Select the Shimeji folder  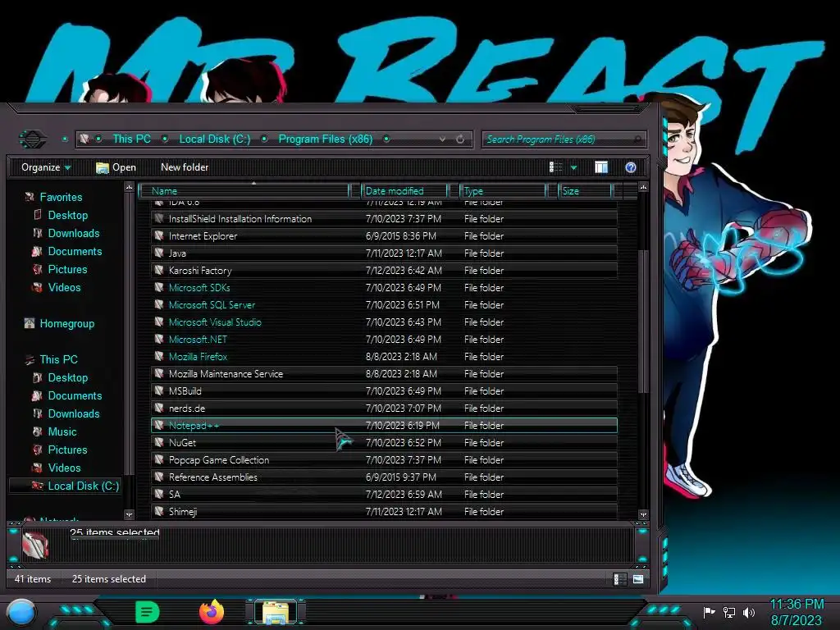pos(384,512)
